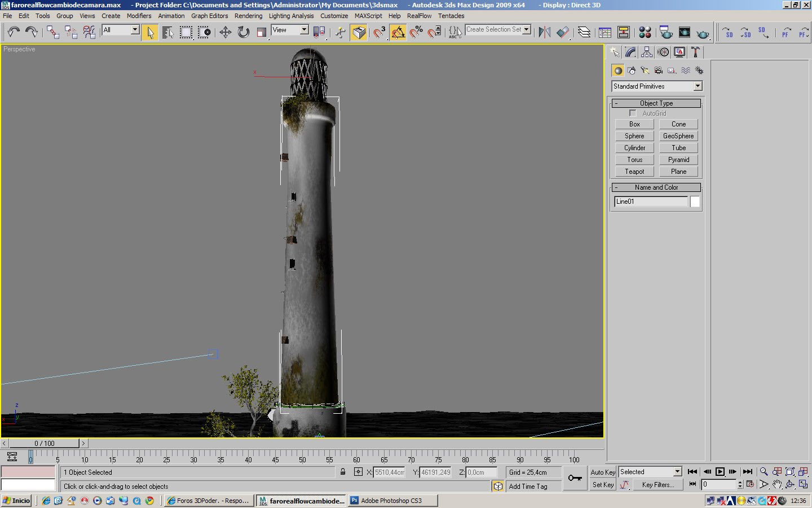The height and width of the screenshot is (508, 812).
Task: Enable the AutoGrid checkbox
Action: click(x=633, y=113)
